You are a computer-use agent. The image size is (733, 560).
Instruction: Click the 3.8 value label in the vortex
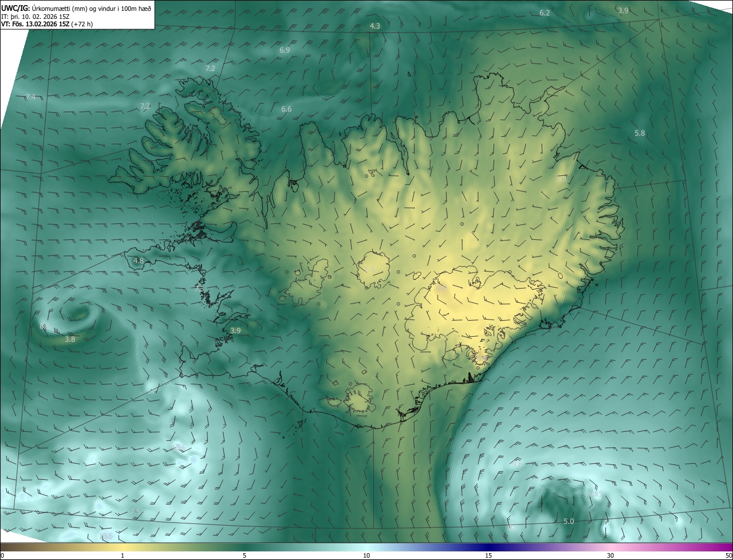tap(70, 339)
